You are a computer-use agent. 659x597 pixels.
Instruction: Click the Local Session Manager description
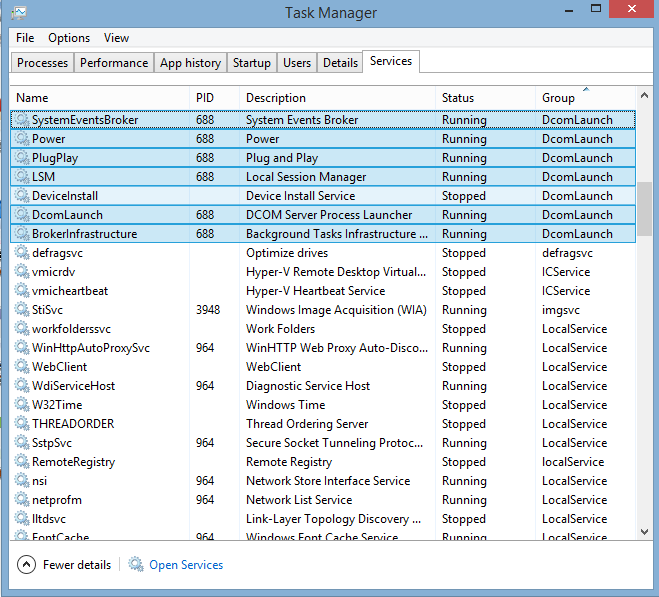coord(306,177)
